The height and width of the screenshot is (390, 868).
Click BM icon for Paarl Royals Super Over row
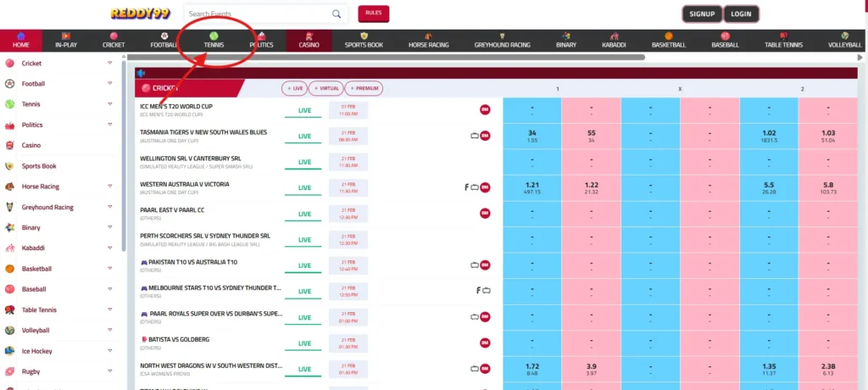pos(485,317)
